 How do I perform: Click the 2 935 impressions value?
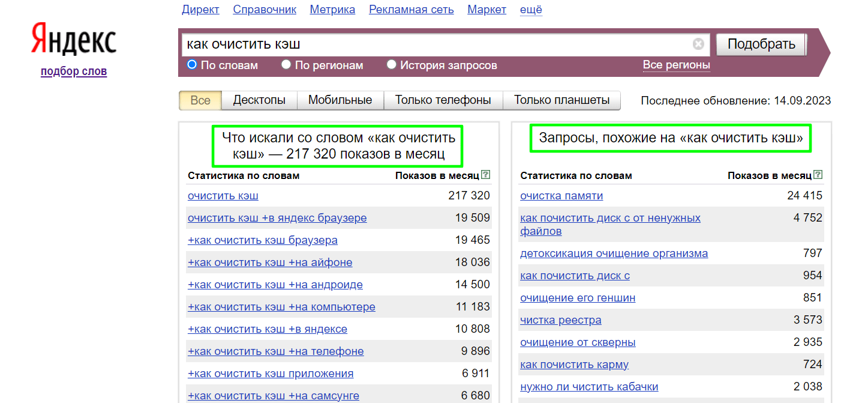coord(808,342)
